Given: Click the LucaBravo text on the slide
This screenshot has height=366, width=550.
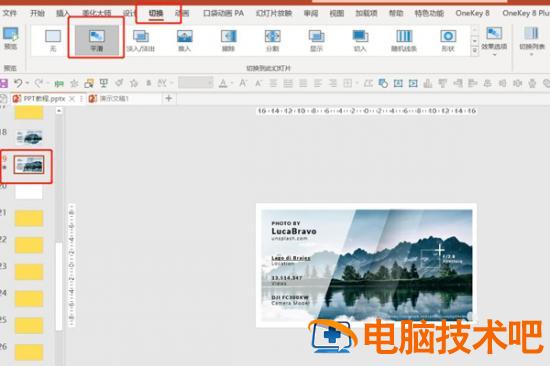Looking at the screenshot, I should 294,231.
